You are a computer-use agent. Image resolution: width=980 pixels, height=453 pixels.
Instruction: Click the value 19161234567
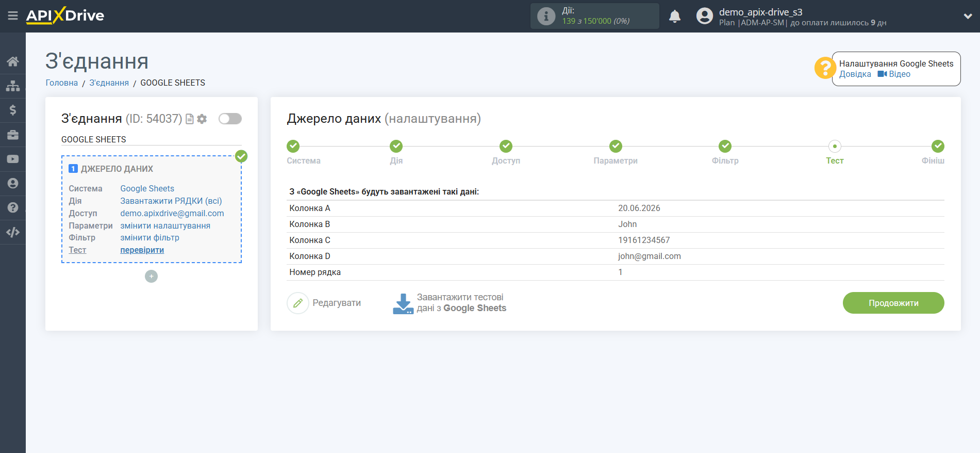click(644, 240)
